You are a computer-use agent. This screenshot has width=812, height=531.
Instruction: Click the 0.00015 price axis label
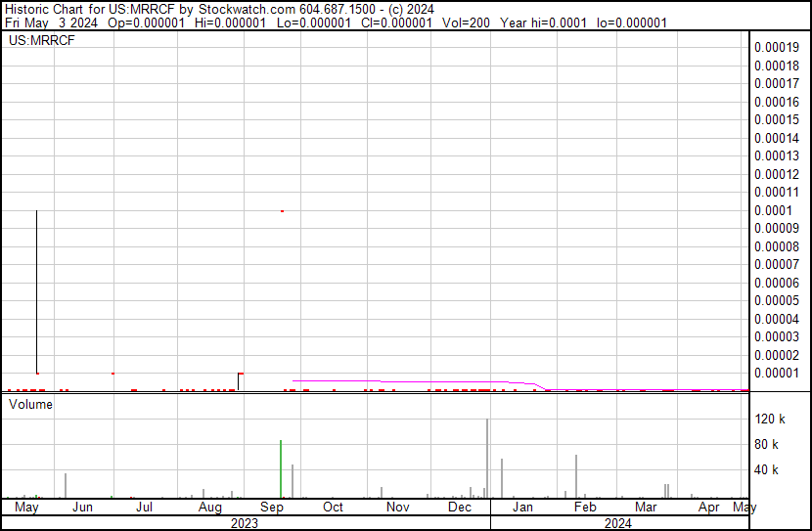[x=777, y=119]
